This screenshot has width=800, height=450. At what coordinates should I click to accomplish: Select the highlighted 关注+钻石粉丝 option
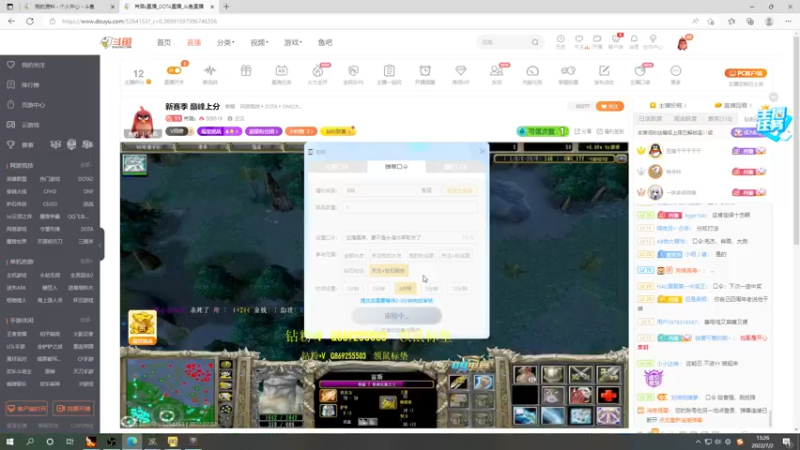pos(389,270)
